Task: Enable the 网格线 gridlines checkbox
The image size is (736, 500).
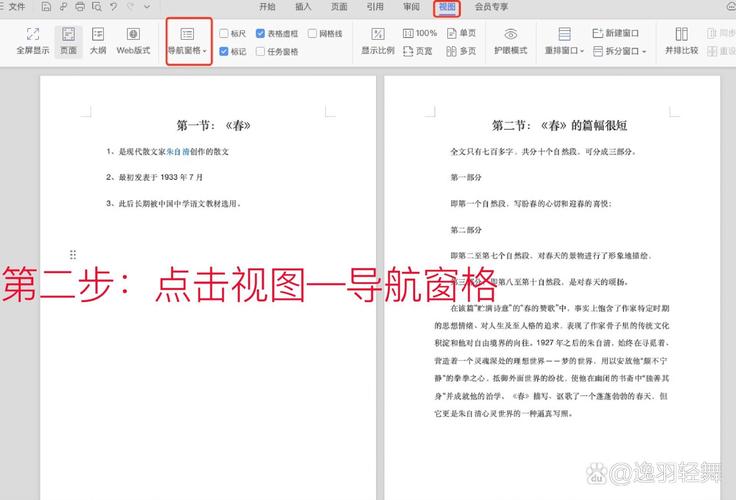Action: coord(312,33)
